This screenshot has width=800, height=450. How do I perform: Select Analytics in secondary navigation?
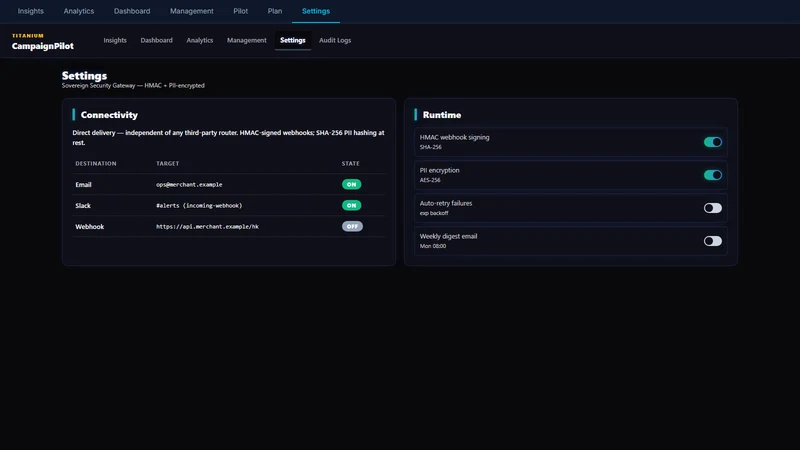click(x=199, y=40)
